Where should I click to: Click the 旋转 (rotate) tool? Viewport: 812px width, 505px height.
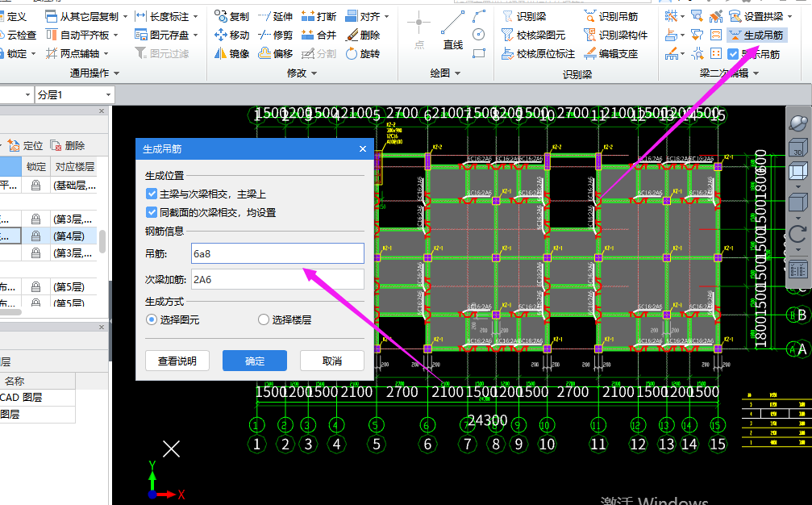[x=363, y=53]
